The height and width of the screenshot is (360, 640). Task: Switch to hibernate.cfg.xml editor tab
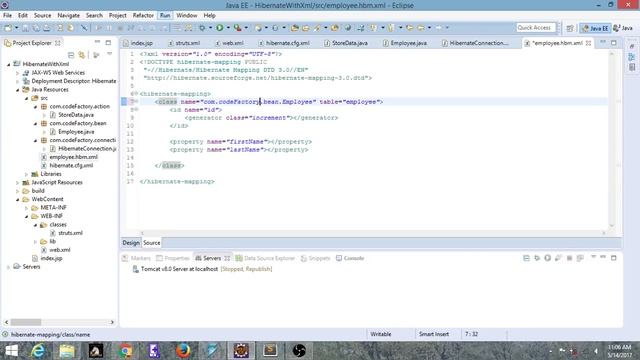pyautogui.click(x=284, y=43)
